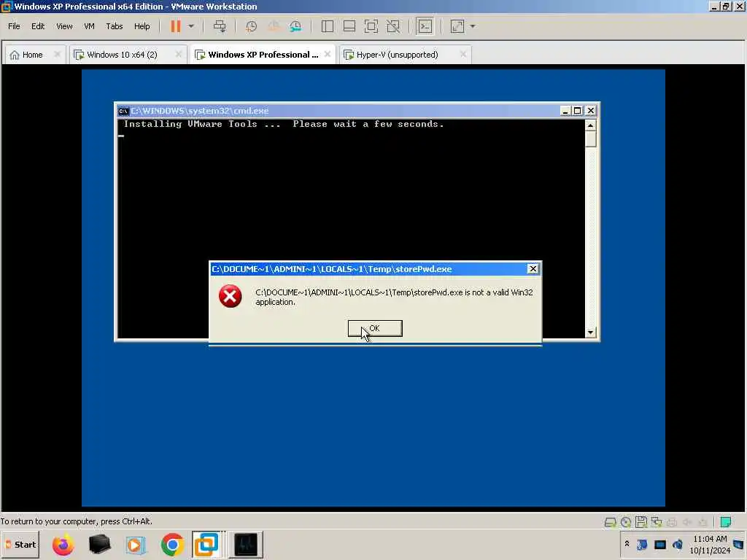This screenshot has height=560, width=747.
Task: Open the View menu
Action: [64, 26]
